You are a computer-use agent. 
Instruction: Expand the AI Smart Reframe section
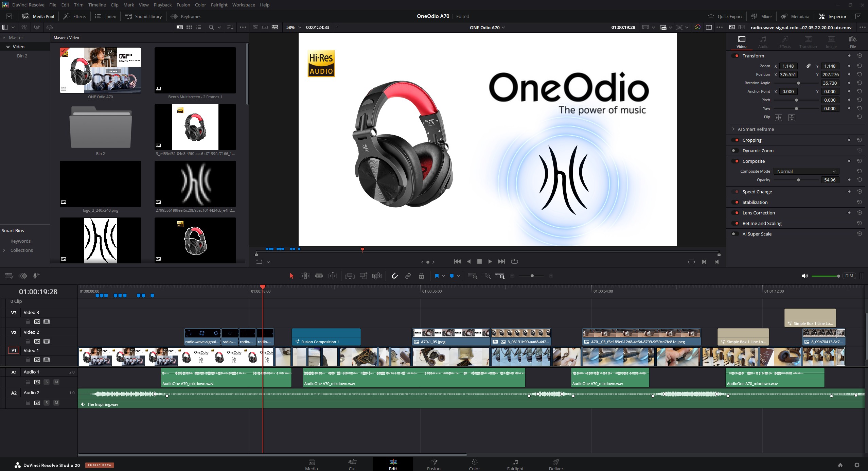[733, 129]
